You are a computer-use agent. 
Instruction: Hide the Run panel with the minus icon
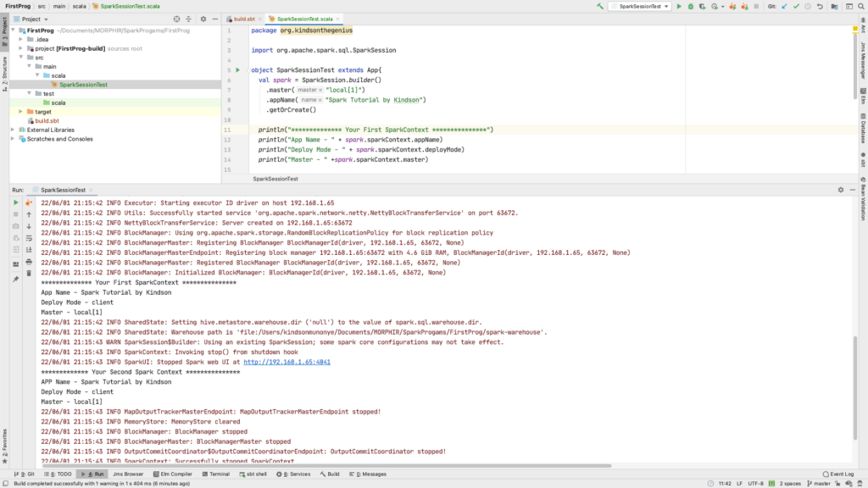coord(853,190)
